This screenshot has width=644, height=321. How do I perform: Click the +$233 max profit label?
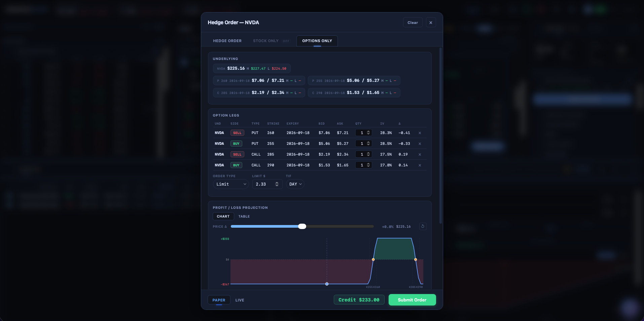pyautogui.click(x=225, y=239)
